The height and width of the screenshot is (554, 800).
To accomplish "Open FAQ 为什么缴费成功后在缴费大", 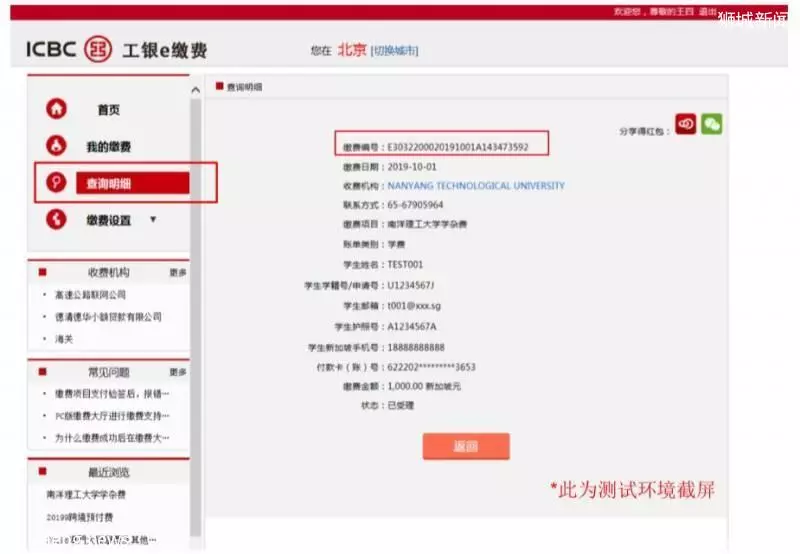I will click(x=112, y=438).
